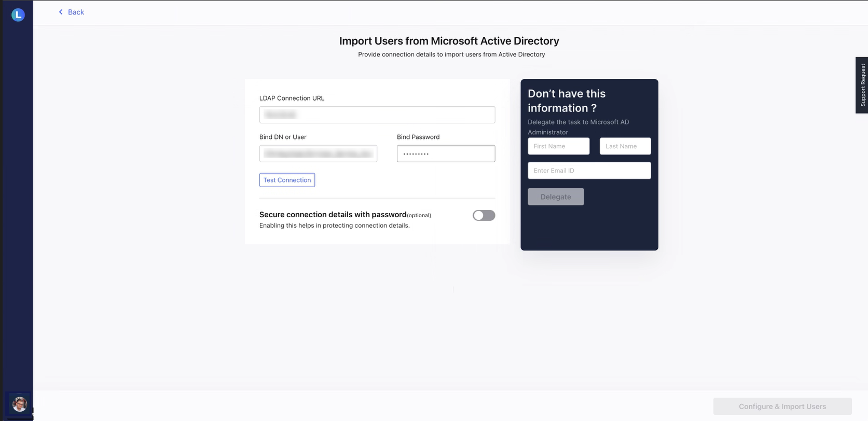Click Configure & Import Users button

tap(782, 406)
